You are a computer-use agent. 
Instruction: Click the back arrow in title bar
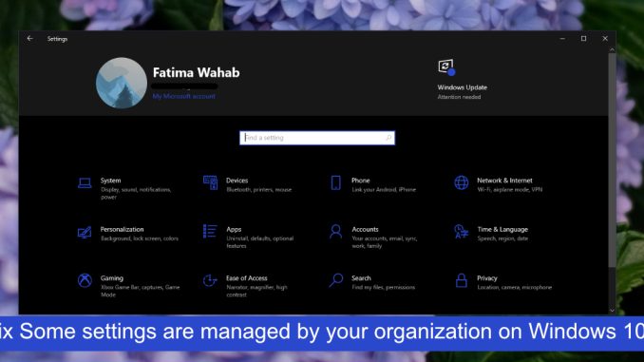coord(30,39)
